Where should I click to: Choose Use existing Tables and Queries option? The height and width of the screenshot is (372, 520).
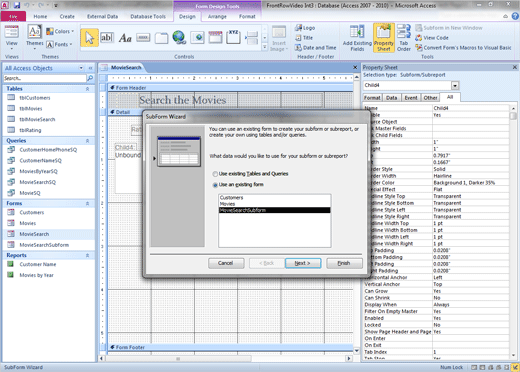point(215,174)
